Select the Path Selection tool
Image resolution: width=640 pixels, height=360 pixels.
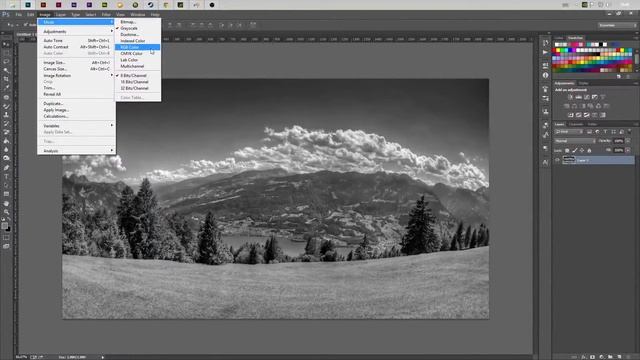pos(6,185)
